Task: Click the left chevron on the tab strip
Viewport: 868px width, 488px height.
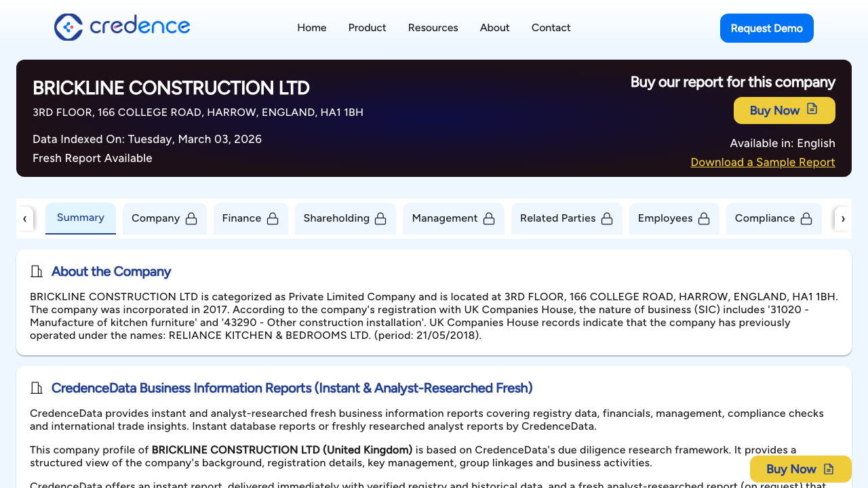Action: tap(25, 218)
